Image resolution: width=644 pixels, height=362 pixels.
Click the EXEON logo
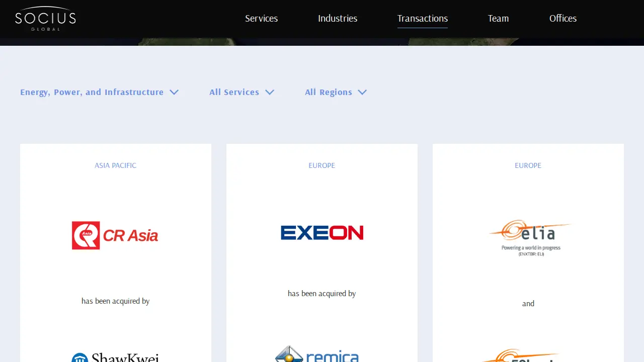[x=322, y=233]
